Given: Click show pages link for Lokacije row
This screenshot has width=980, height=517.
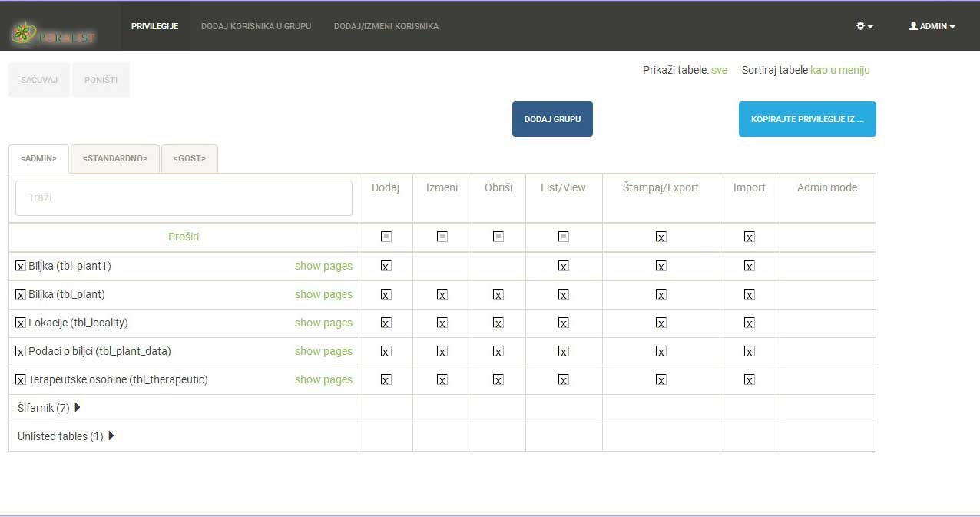Looking at the screenshot, I should [x=323, y=323].
